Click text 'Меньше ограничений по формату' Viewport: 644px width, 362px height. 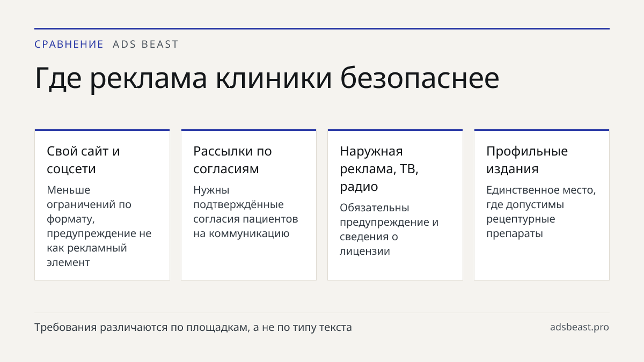click(89, 204)
